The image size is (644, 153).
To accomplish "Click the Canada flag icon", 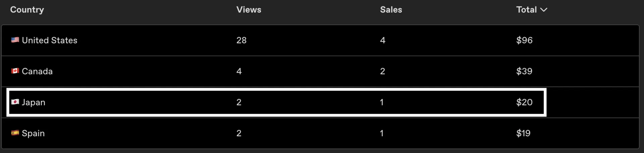I will point(15,71).
